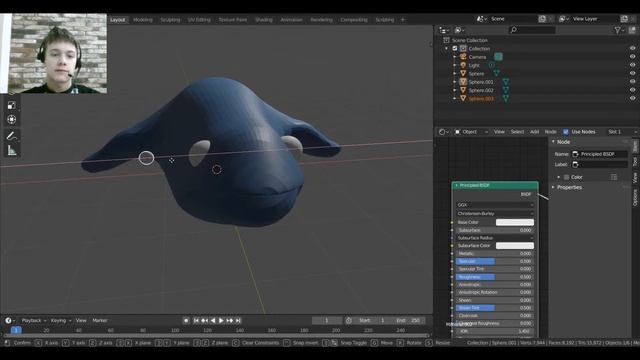The width and height of the screenshot is (640, 360).
Task: Open the Keying dropdown in timeline
Action: [60, 320]
